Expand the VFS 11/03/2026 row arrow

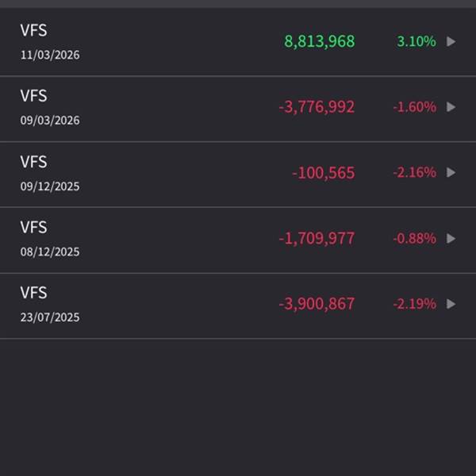(x=451, y=41)
